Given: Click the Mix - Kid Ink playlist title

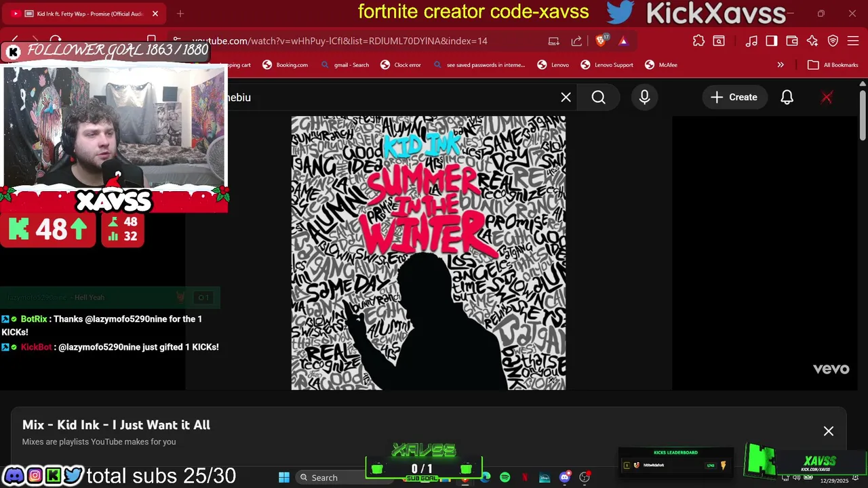Looking at the screenshot, I should click(116, 425).
